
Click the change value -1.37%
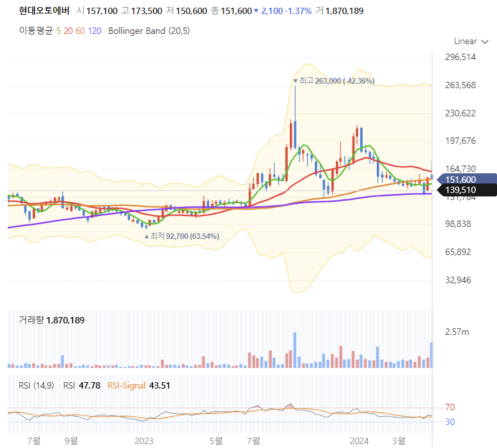(298, 11)
